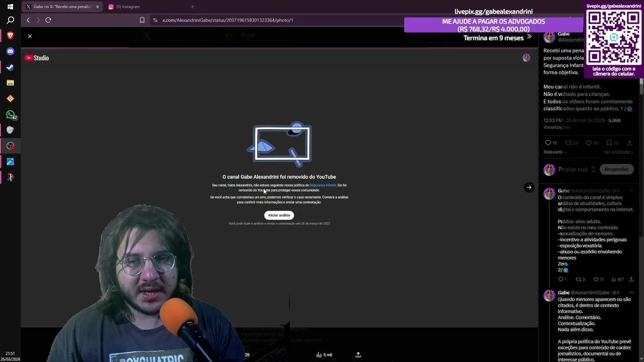
Task: Expand the Livepix banner double chevron
Action: pyautogui.click(x=529, y=37)
